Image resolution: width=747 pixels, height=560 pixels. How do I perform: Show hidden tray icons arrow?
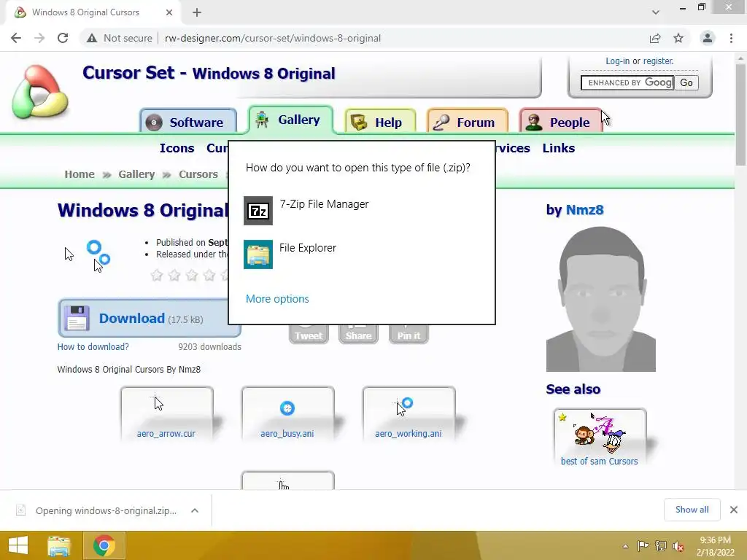(x=625, y=546)
